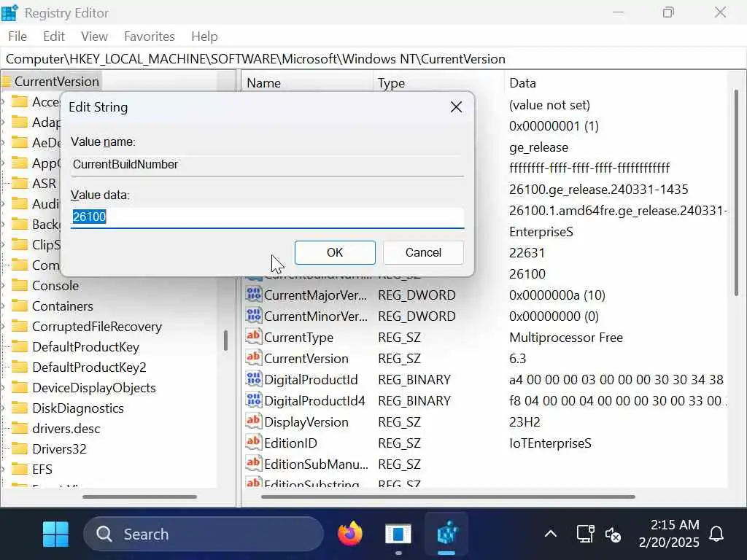Click the DiskDiagnostics folder icon
Screen dimensions: 747x560
[20, 408]
